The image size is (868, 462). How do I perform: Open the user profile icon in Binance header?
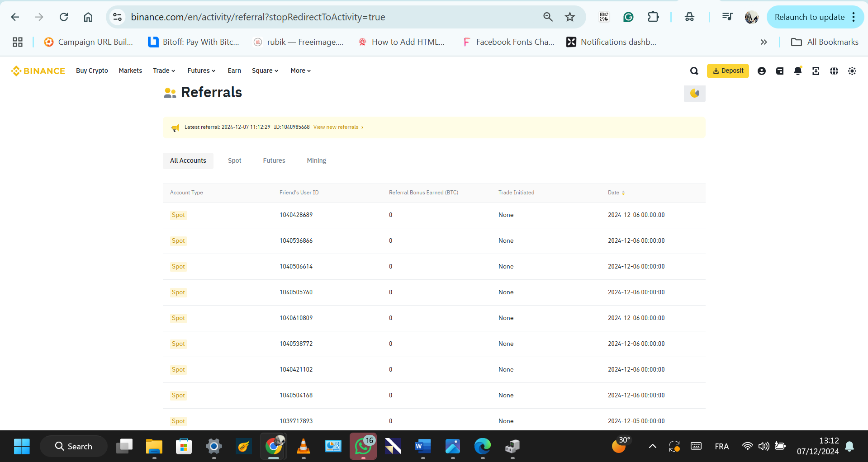click(x=762, y=71)
